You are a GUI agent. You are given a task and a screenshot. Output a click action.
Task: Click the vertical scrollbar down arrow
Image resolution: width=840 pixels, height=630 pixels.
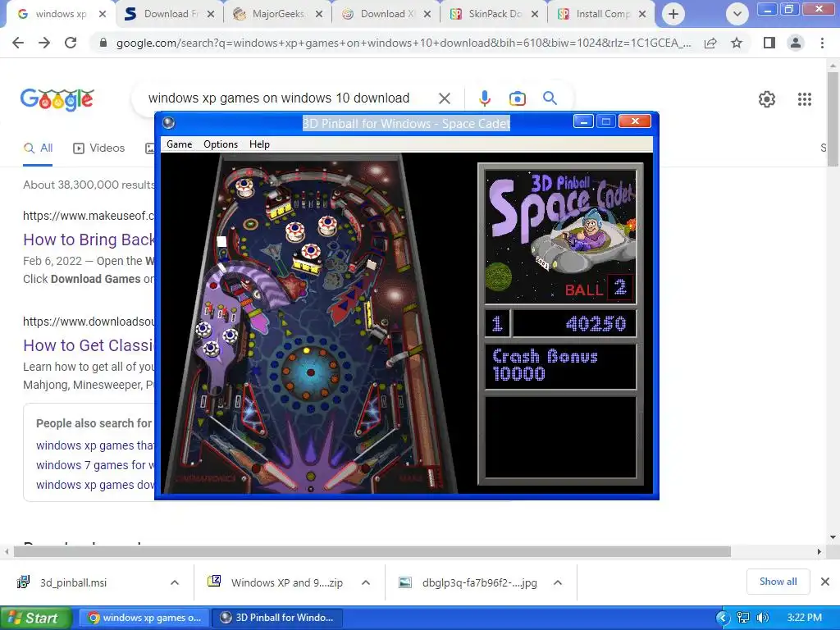pos(833,536)
